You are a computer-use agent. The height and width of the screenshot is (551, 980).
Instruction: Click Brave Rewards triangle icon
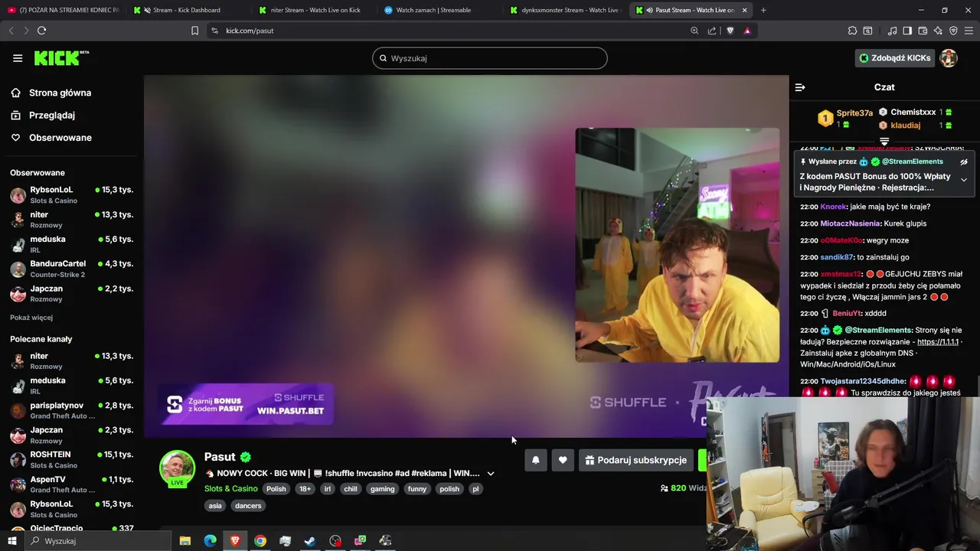tap(747, 31)
